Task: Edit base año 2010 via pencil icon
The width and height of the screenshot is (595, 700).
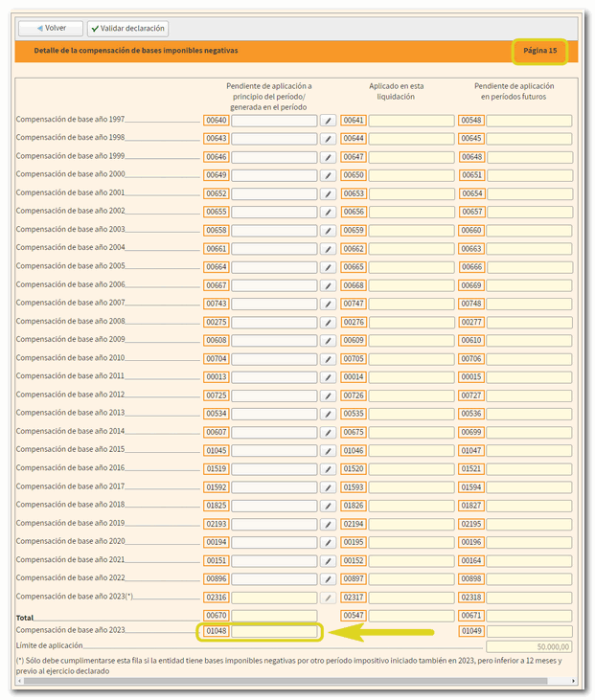Action: coord(328,358)
